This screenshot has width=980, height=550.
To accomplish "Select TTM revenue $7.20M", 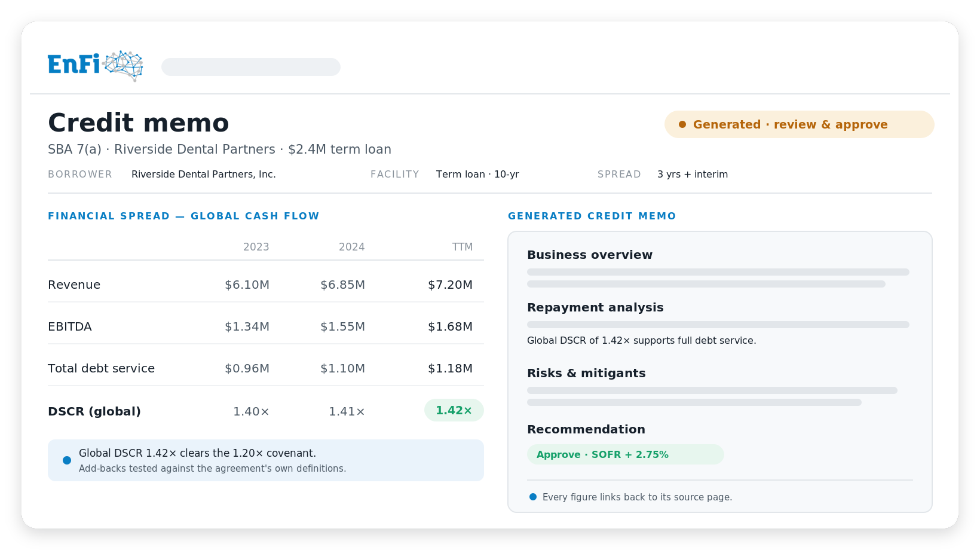I will (450, 285).
